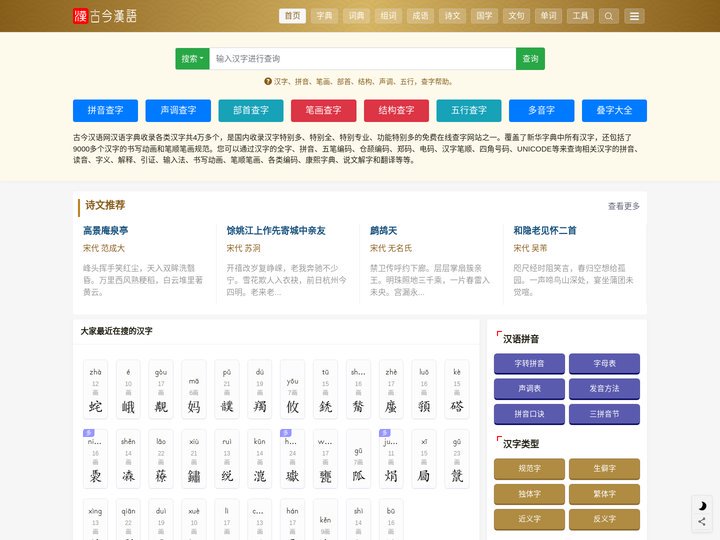Click the question mark help icon under search
The height and width of the screenshot is (540, 720).
pos(268,81)
